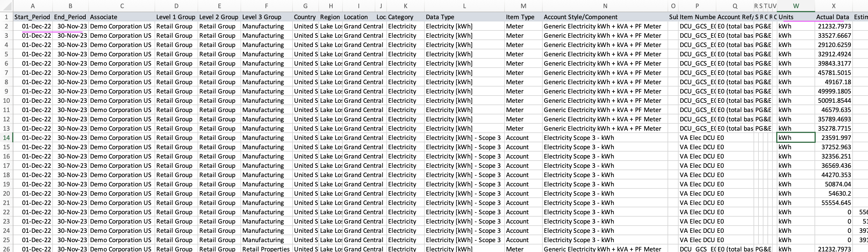Click row number 26

click(x=6, y=249)
